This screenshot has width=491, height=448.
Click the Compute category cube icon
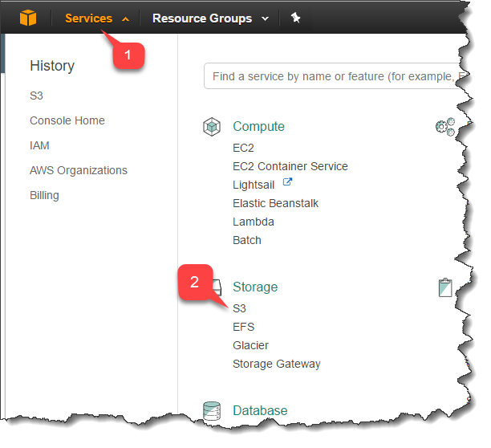point(212,127)
